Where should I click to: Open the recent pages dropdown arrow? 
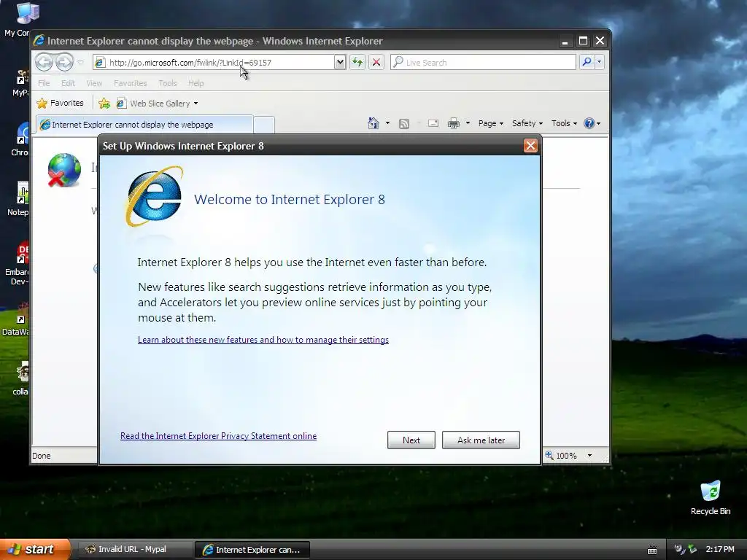(x=80, y=63)
